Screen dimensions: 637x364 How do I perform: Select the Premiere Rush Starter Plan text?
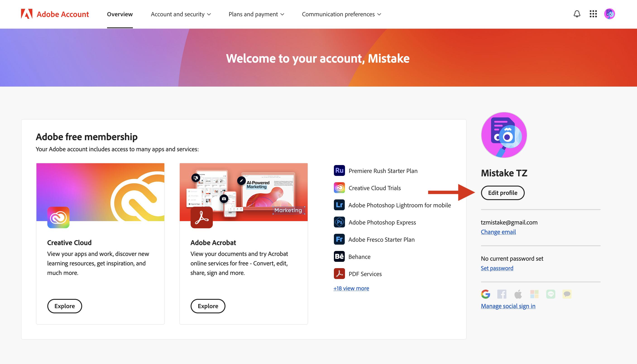point(383,171)
